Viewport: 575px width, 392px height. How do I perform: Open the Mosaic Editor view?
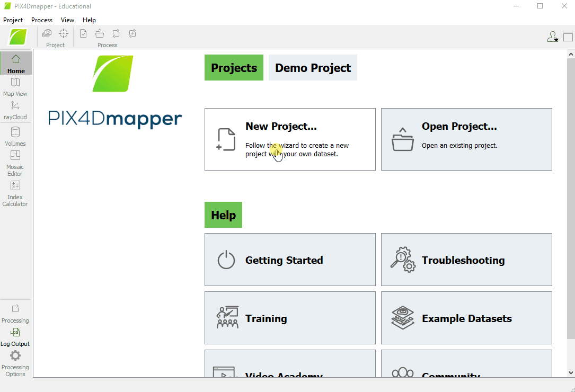tap(15, 163)
